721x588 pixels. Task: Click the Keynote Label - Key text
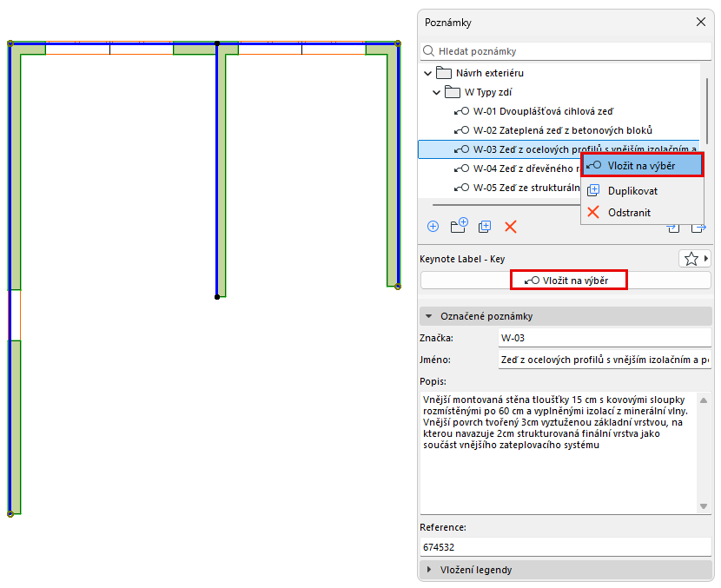click(x=462, y=259)
